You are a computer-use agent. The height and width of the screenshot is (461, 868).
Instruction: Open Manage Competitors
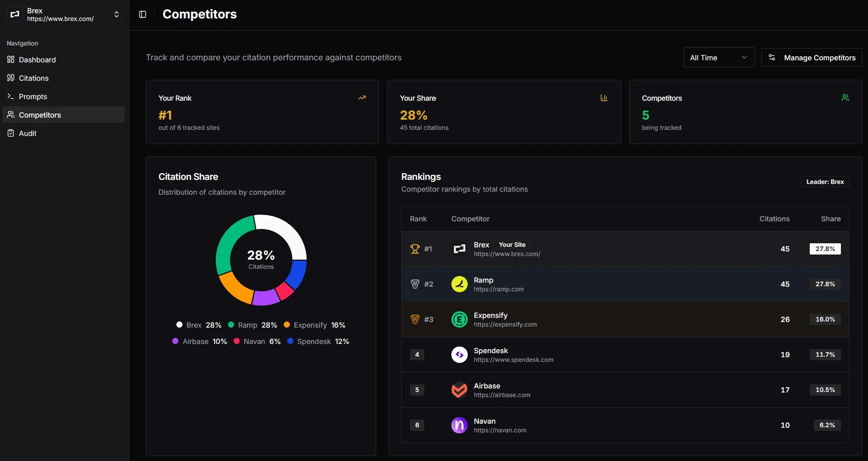(x=811, y=57)
